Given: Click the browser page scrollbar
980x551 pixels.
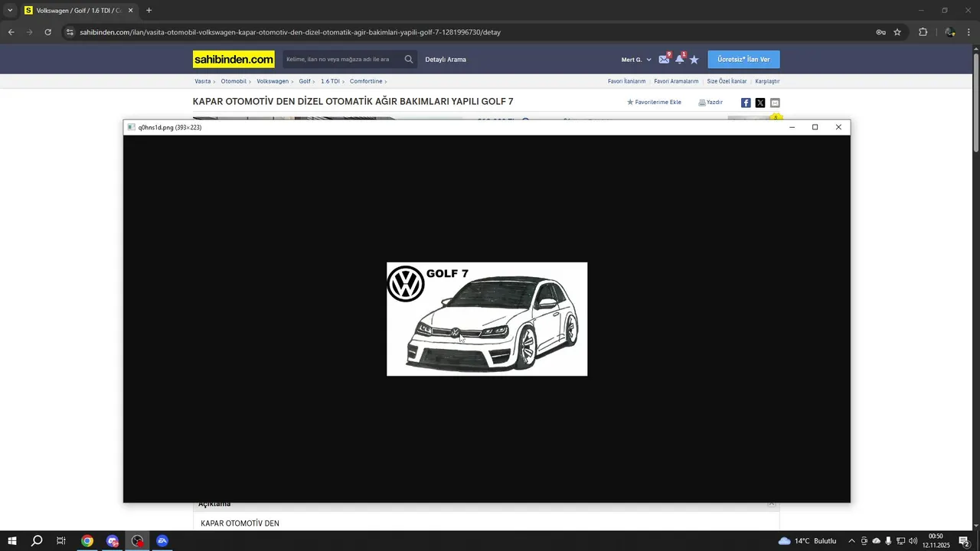Looking at the screenshot, I should coord(975,102).
